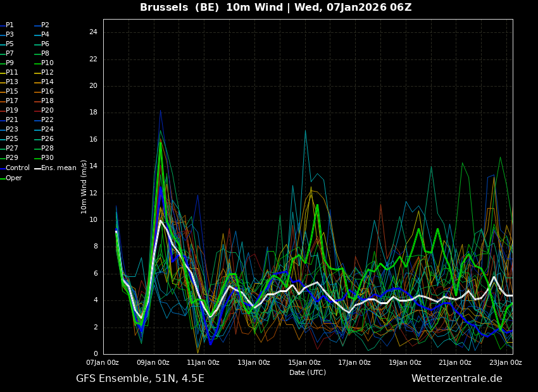Click the P22 legend entry
Image resolution: width=538 pixels, height=392 pixels.
44,120
